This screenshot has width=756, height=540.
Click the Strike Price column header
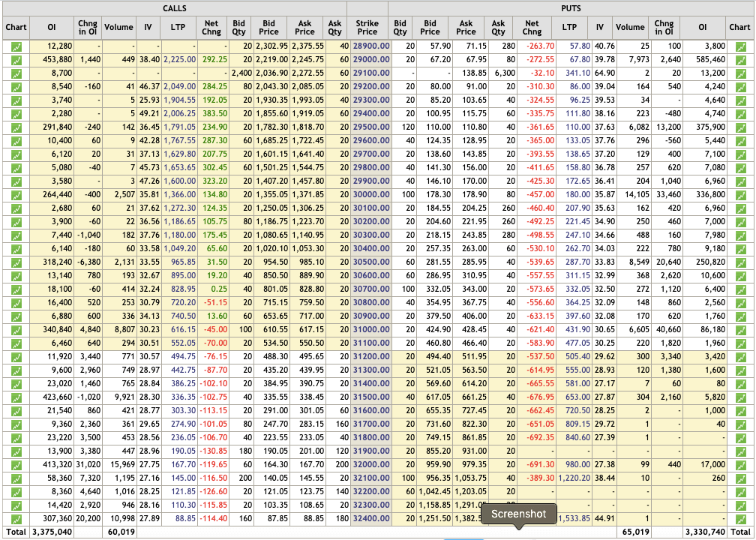(x=367, y=28)
